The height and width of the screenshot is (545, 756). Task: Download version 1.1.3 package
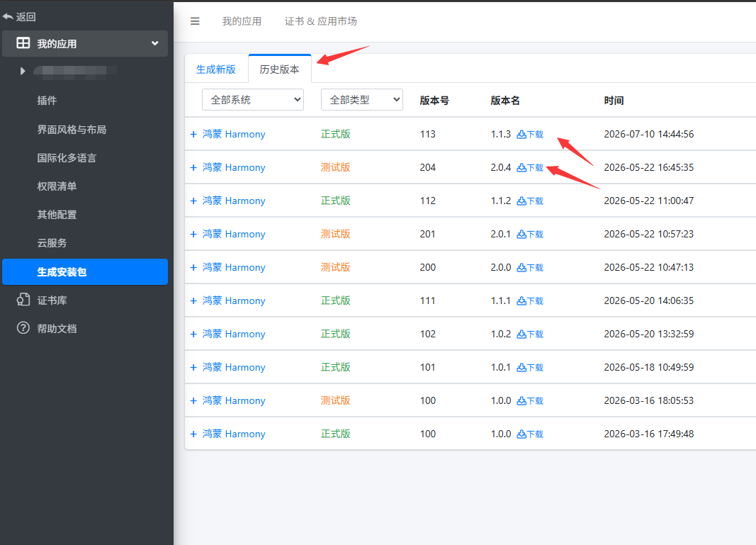[x=530, y=135]
